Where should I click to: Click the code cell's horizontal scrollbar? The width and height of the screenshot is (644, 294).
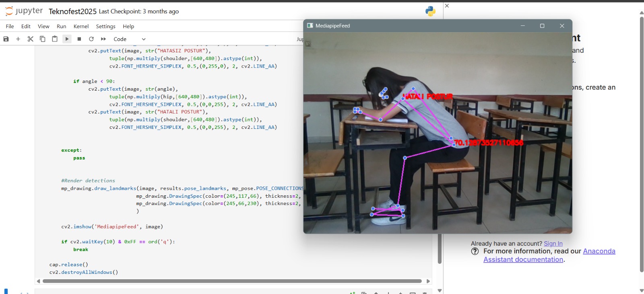[x=232, y=281]
